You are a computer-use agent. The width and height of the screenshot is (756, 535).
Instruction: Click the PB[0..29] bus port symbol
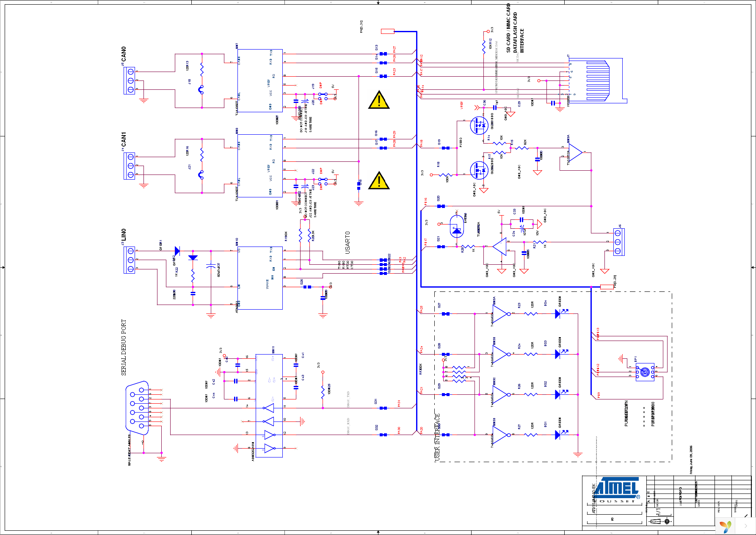pos(607,287)
